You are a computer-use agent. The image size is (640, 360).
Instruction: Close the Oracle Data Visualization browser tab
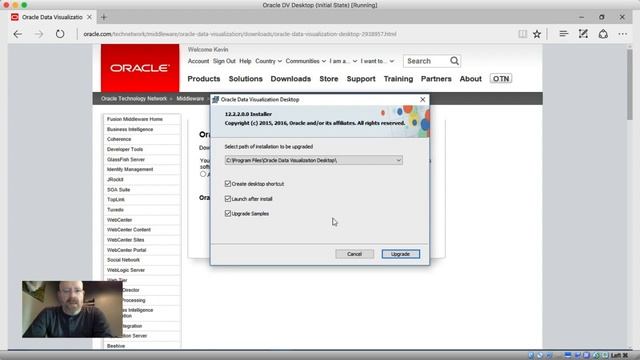coord(89,17)
